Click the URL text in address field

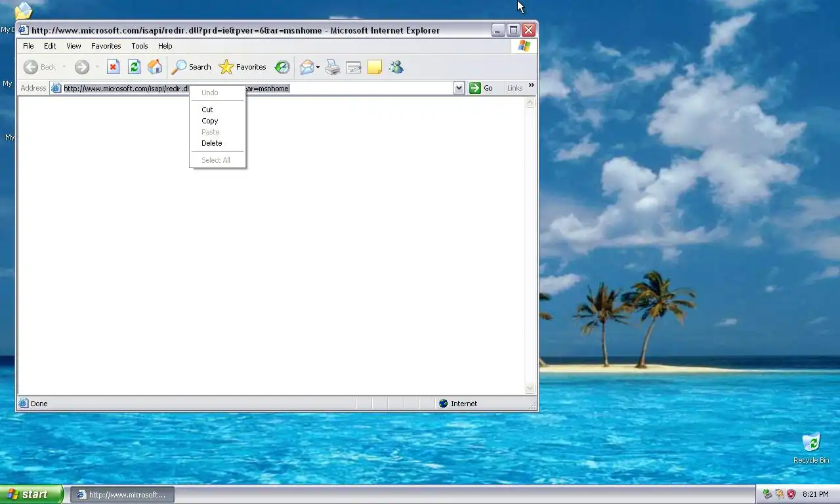click(176, 88)
